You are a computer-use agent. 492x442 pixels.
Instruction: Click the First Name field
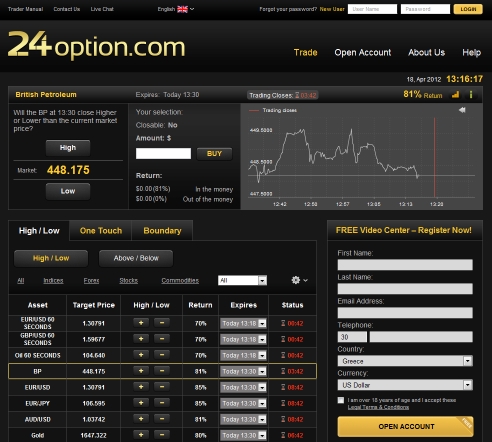[x=405, y=265]
